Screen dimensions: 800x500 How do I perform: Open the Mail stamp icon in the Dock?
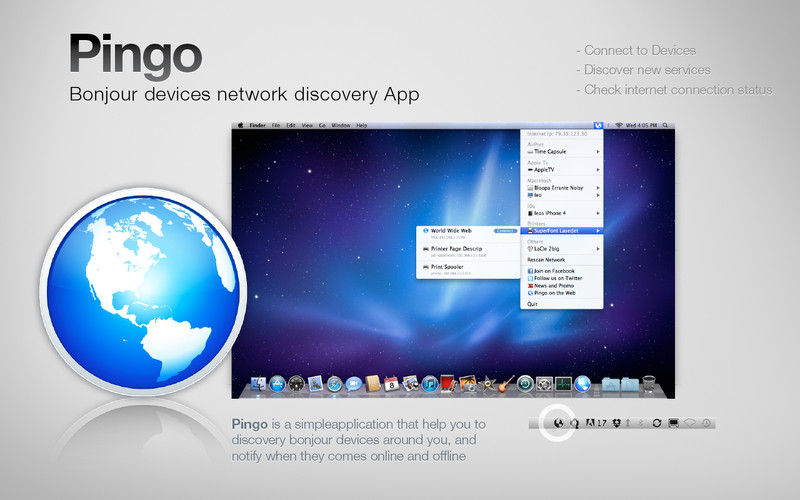[x=315, y=383]
